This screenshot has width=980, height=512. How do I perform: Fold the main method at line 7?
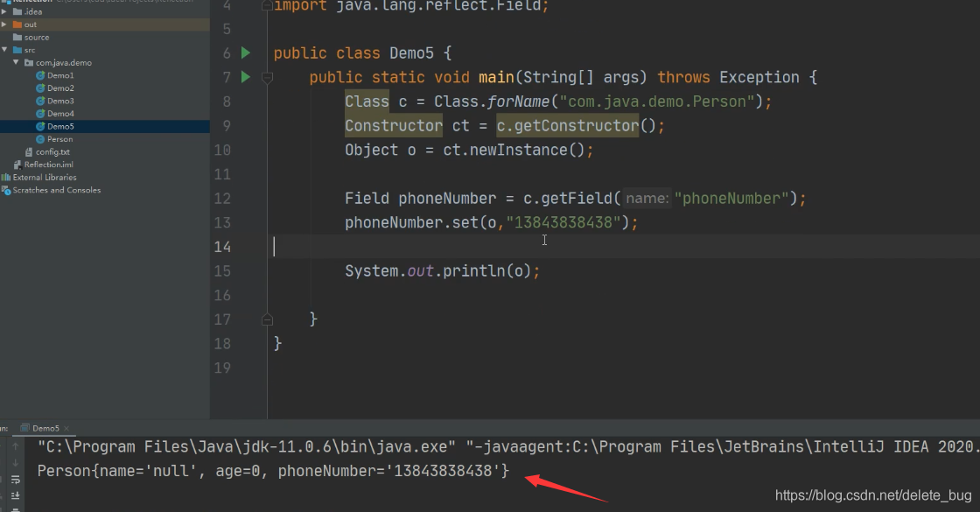(x=267, y=78)
